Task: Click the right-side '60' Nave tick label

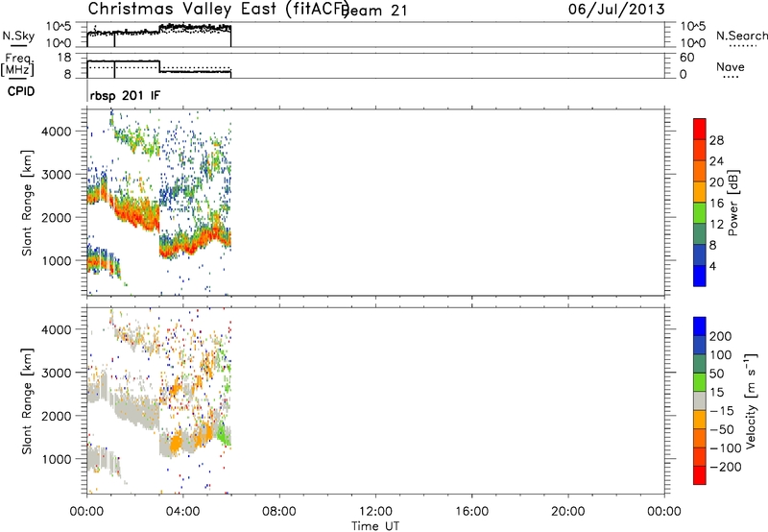Action: 686,58
